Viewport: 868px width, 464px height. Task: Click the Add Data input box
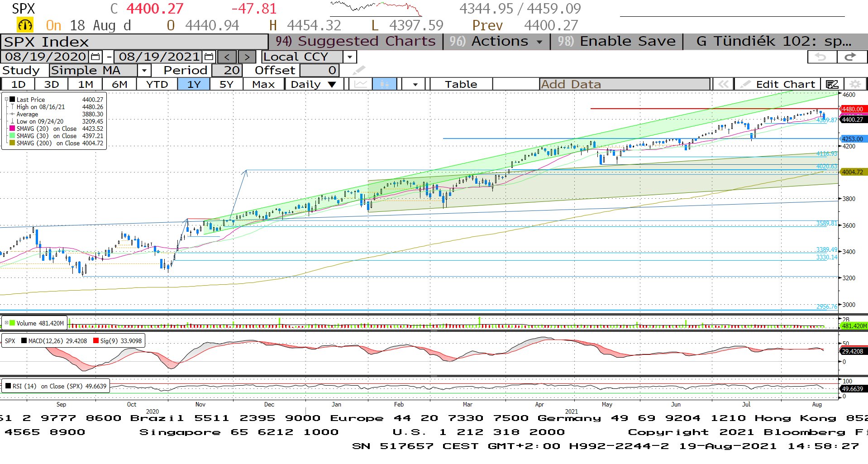625,84
